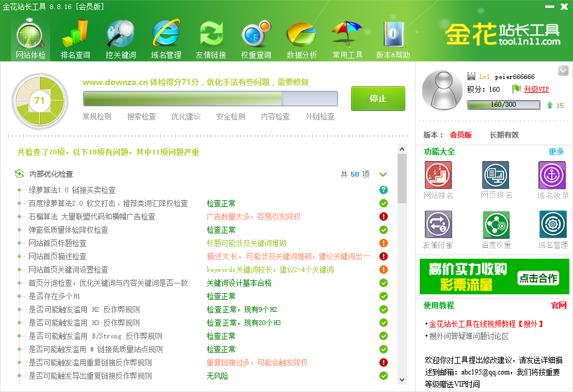
Task: Click the 广告数量太多，容易引发降权 result text
Action: (253, 217)
